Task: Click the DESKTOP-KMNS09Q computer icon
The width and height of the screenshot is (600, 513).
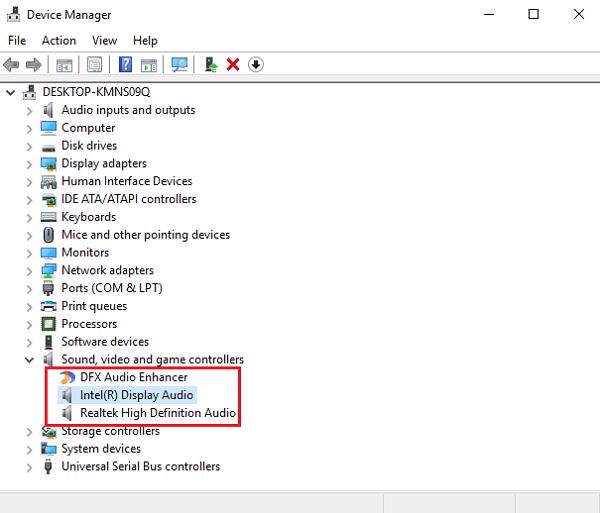Action: [29, 92]
